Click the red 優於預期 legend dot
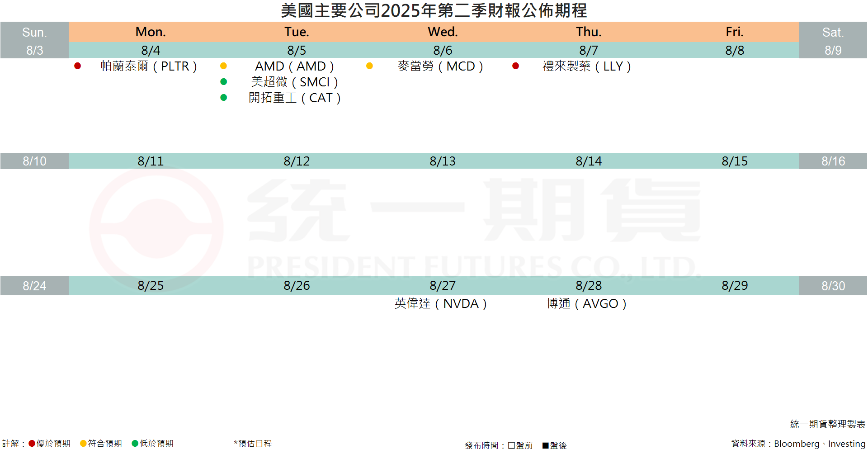Image resolution: width=868 pixels, height=454 pixels. point(32,444)
